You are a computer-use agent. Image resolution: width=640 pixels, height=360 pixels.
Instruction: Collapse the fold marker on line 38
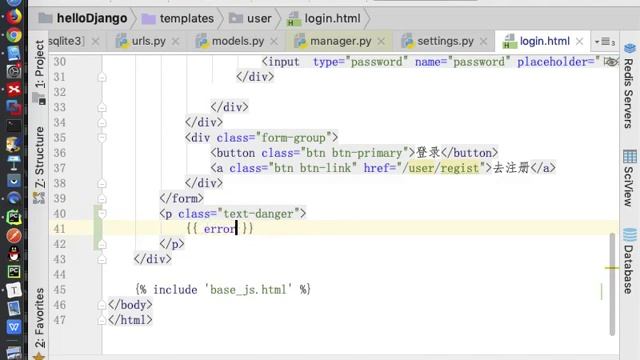[102, 183]
